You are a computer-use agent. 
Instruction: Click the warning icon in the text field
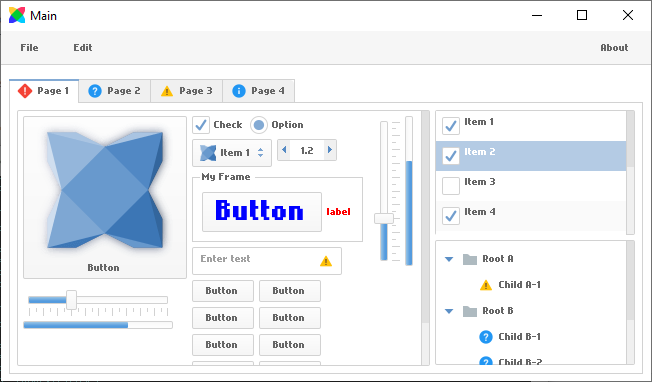pos(326,261)
